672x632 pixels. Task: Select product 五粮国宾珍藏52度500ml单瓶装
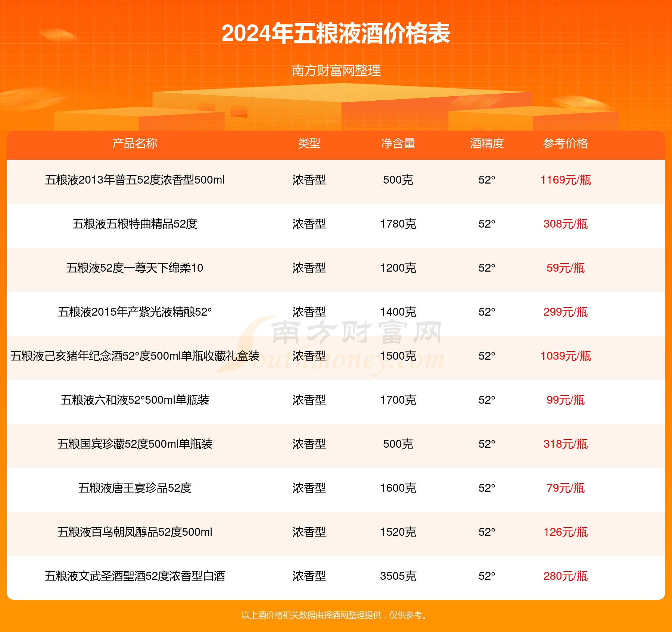click(x=135, y=444)
